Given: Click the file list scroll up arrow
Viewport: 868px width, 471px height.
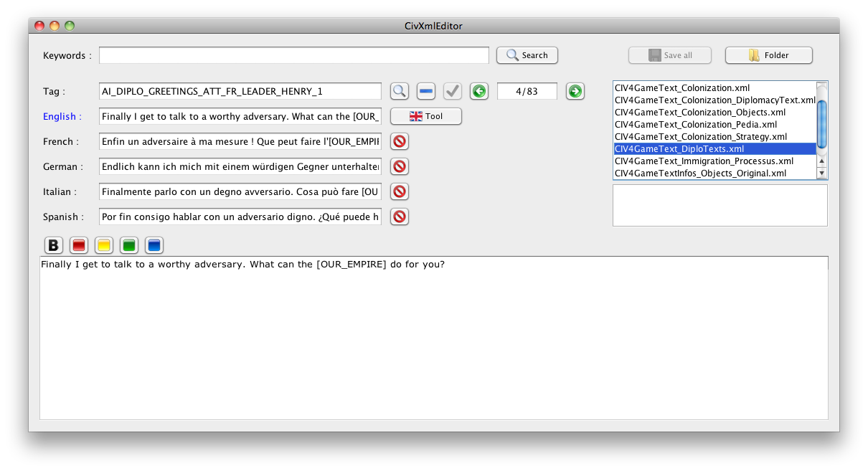Looking at the screenshot, I should (x=822, y=161).
